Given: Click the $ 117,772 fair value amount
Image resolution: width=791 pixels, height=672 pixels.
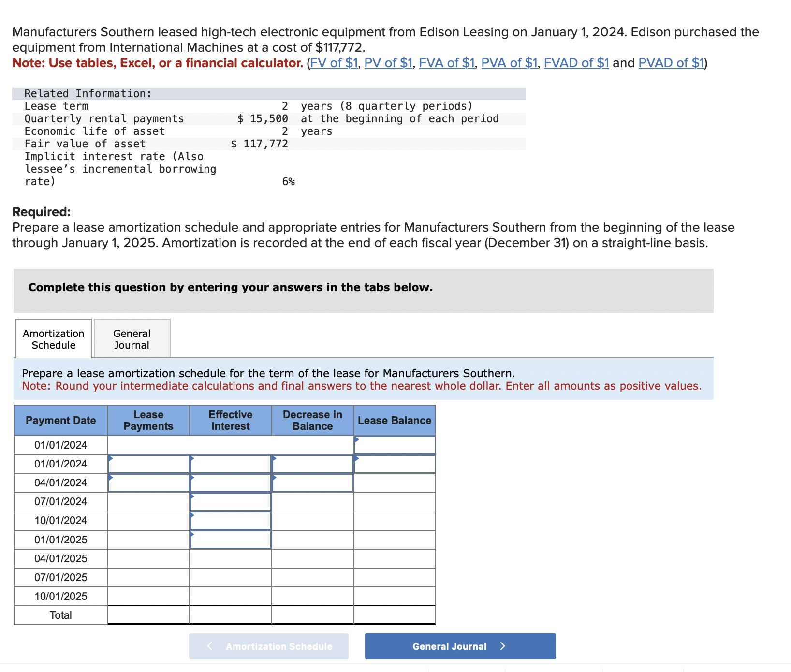Looking at the screenshot, I should (x=260, y=144).
